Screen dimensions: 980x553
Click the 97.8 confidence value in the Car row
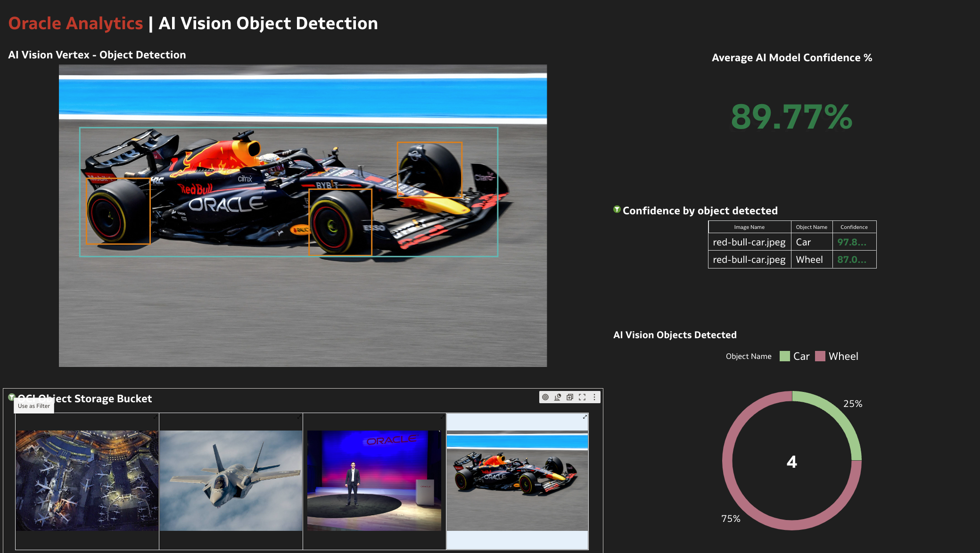tap(851, 242)
